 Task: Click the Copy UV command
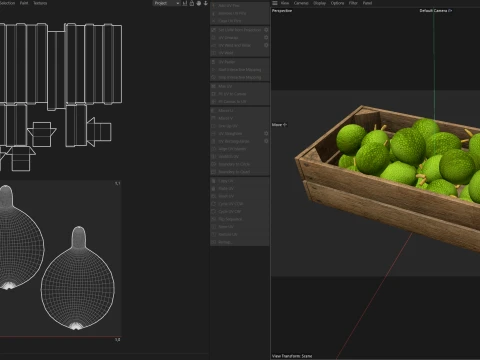(240, 181)
